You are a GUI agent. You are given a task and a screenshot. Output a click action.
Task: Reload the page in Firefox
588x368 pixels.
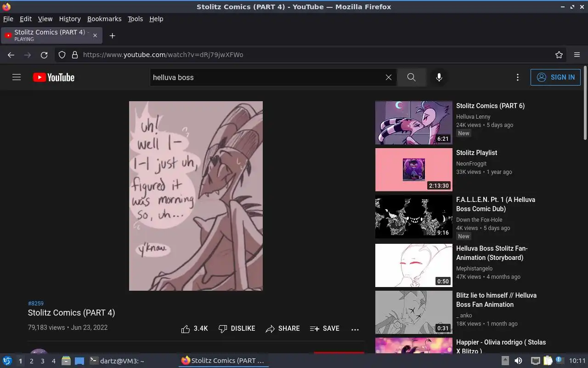tap(44, 55)
